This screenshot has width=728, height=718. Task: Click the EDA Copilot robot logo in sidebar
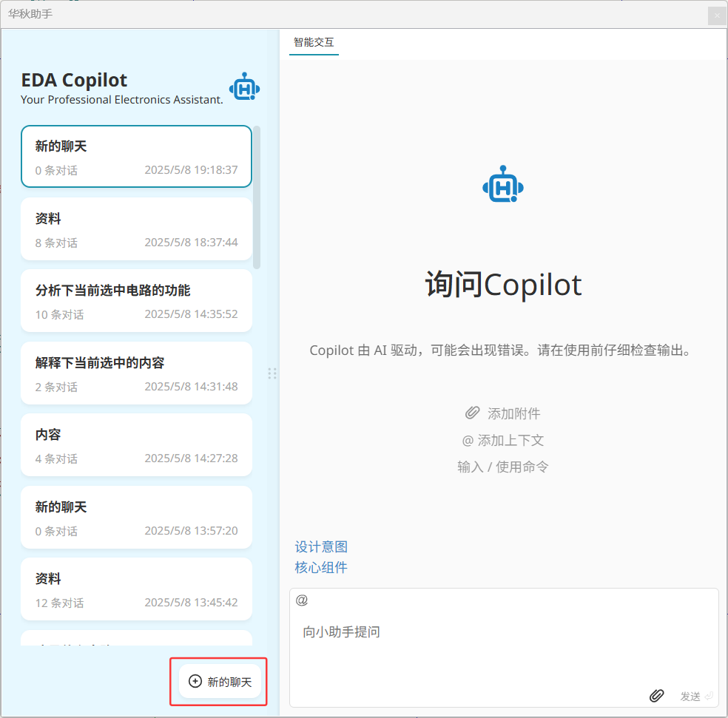[244, 87]
